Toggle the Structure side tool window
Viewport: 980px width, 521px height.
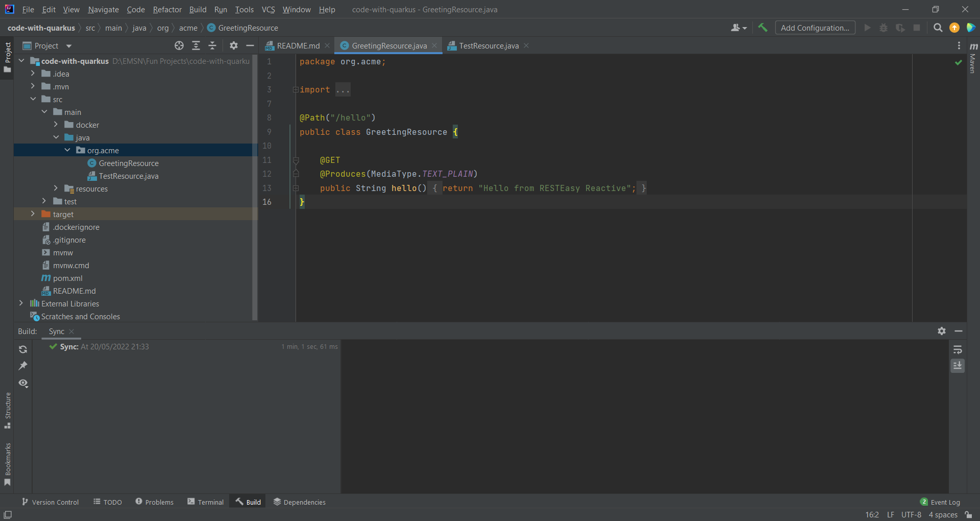(7, 410)
